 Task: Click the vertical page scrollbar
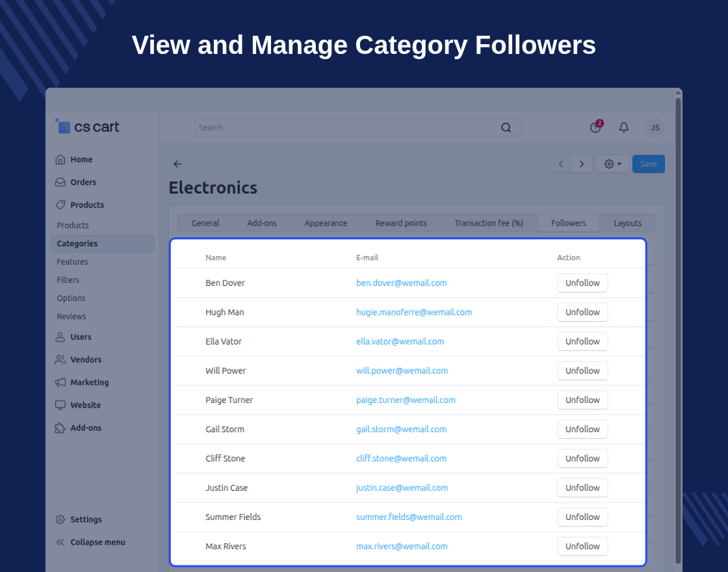tap(679, 330)
